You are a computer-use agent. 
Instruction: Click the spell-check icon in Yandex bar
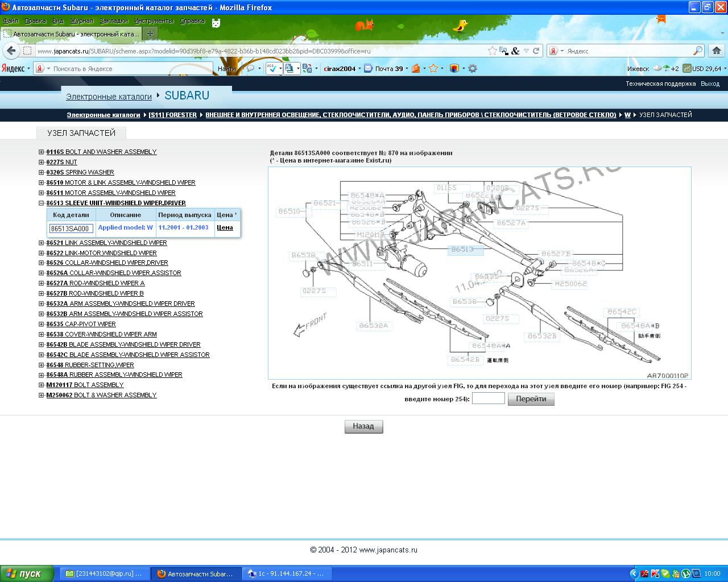pos(271,68)
